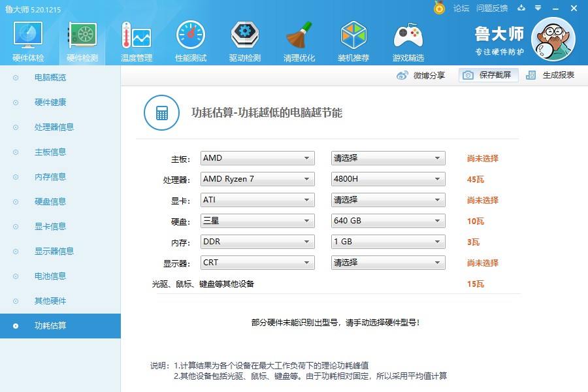
Task: Click the download tray icon in title bar
Action: (521, 8)
